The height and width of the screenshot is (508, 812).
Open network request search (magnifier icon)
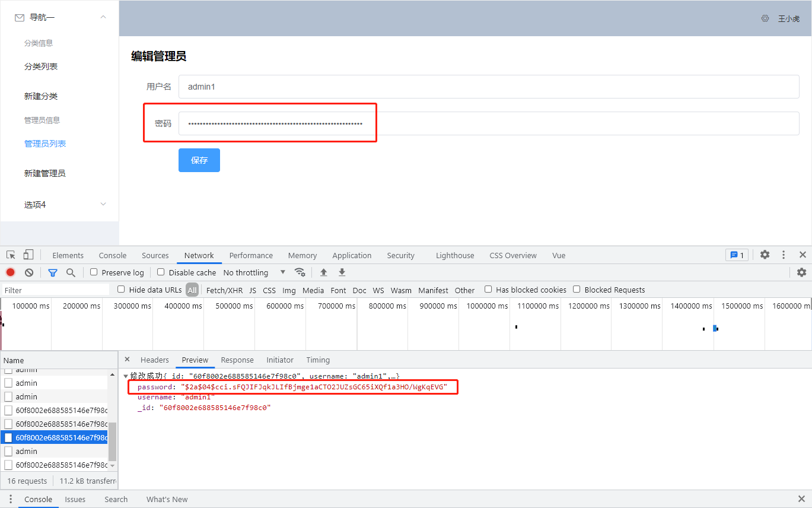click(x=71, y=272)
